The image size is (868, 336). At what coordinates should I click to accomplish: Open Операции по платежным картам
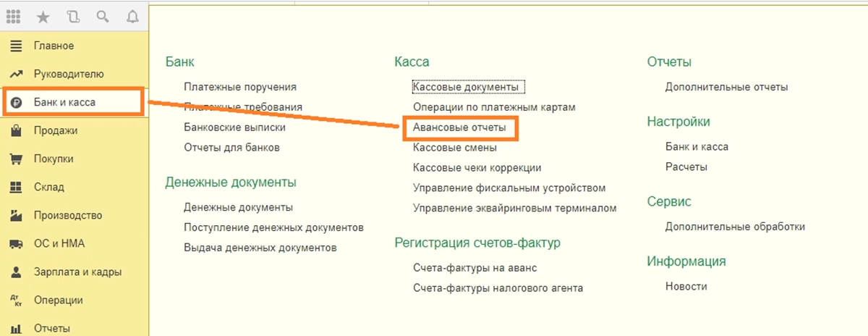(x=494, y=107)
